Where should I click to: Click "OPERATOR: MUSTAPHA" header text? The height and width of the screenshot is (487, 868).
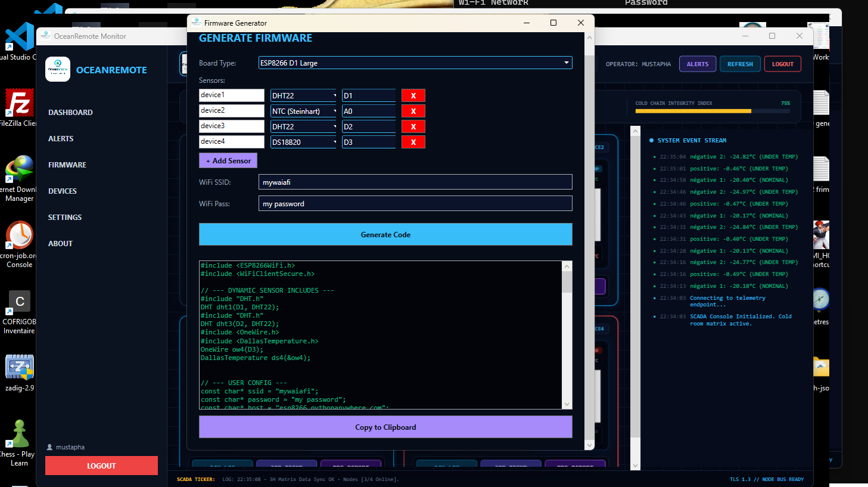click(x=638, y=64)
